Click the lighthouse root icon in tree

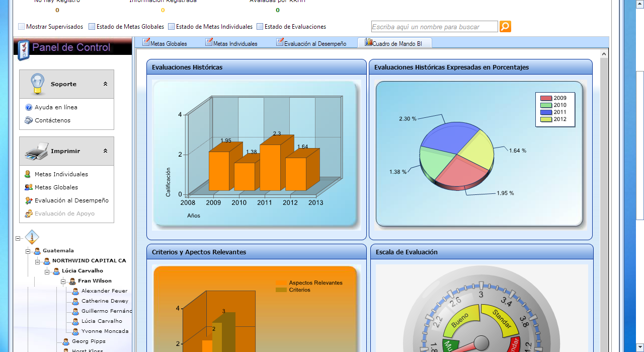(32, 238)
